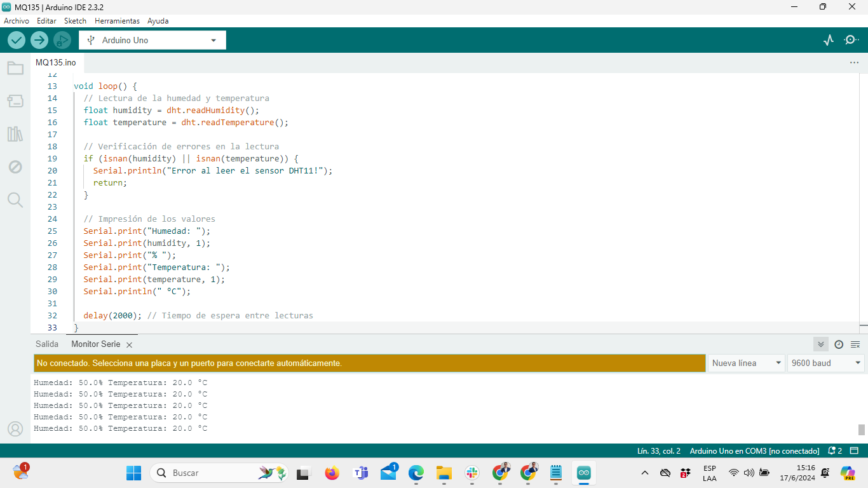Screen dimensions: 868x488
Task: Show hidden system tray icons chevron
Action: [x=645, y=473]
